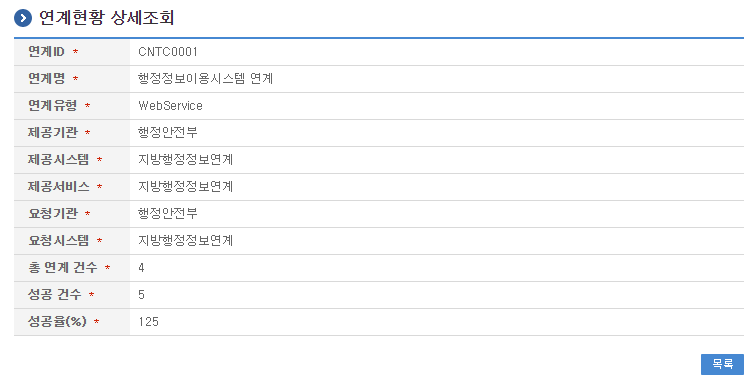This screenshot has height=390, width=756.
Task: Click the 성공 건수 value 5
Action: point(141,295)
